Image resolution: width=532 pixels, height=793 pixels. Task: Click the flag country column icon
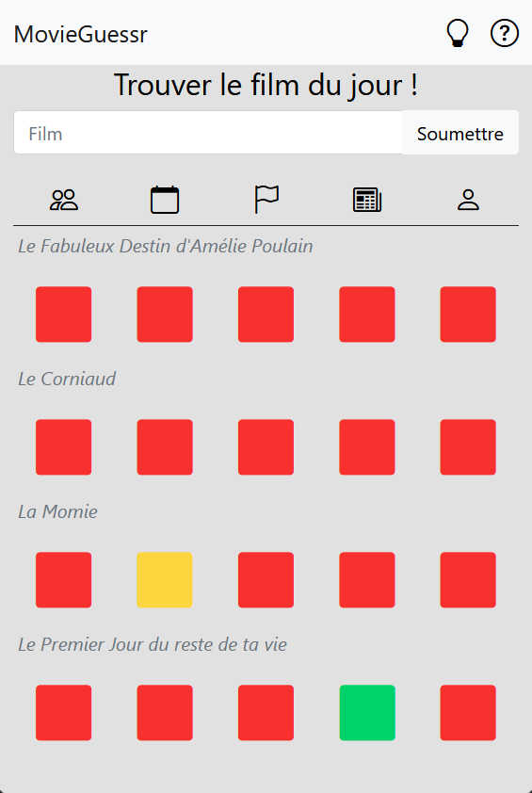(266, 200)
